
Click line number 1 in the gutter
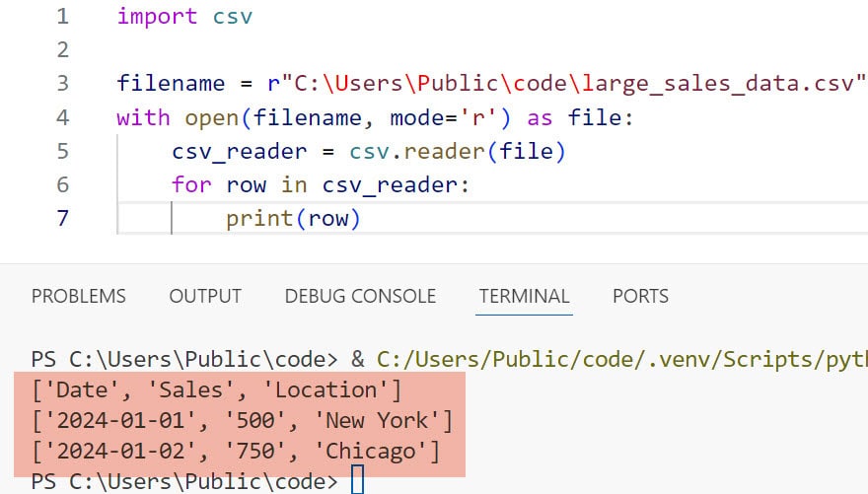tap(62, 16)
